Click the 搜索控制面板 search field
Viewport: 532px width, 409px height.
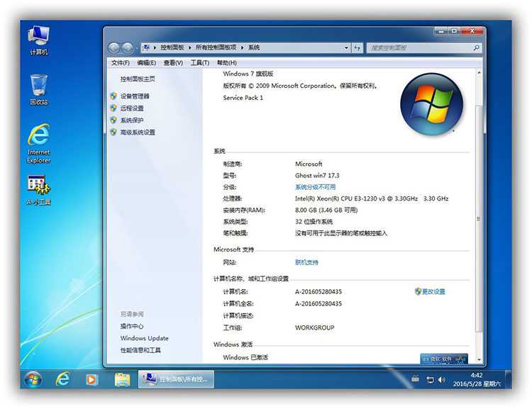click(420, 47)
